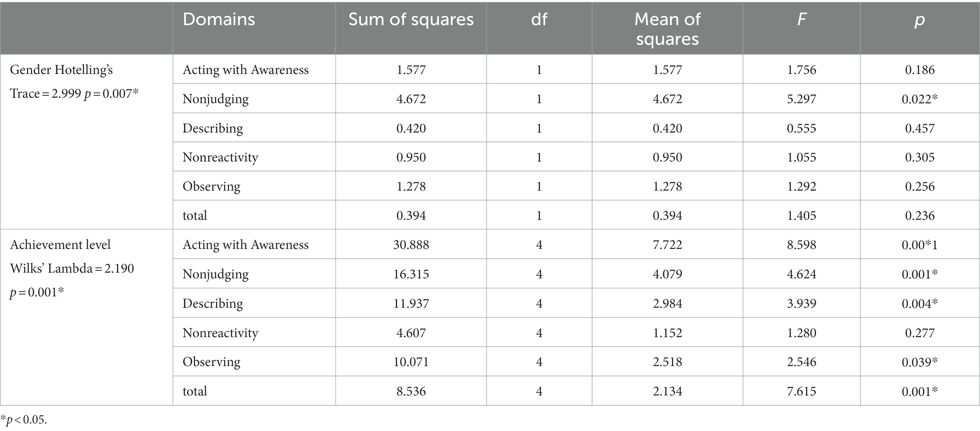Select the df column header
This screenshot has width=980, height=431.
click(x=539, y=19)
